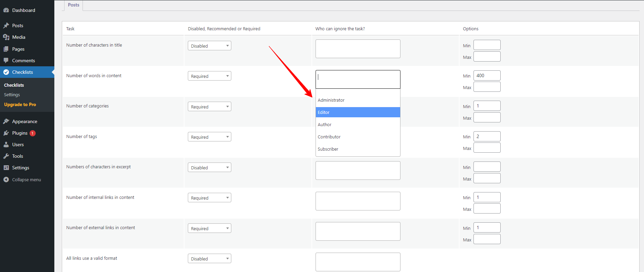Click ignore-roles field for external links
The width and height of the screenshot is (644, 272).
358,231
